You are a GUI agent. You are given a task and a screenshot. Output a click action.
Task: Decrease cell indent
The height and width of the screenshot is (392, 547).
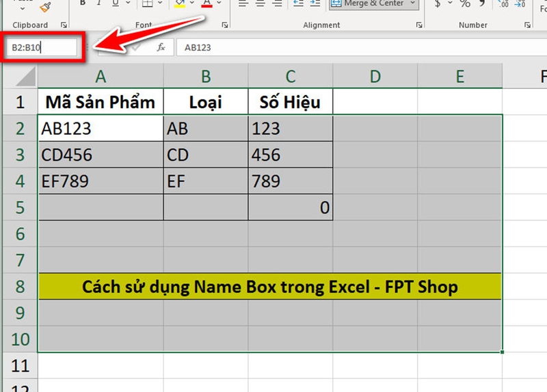(x=298, y=3)
